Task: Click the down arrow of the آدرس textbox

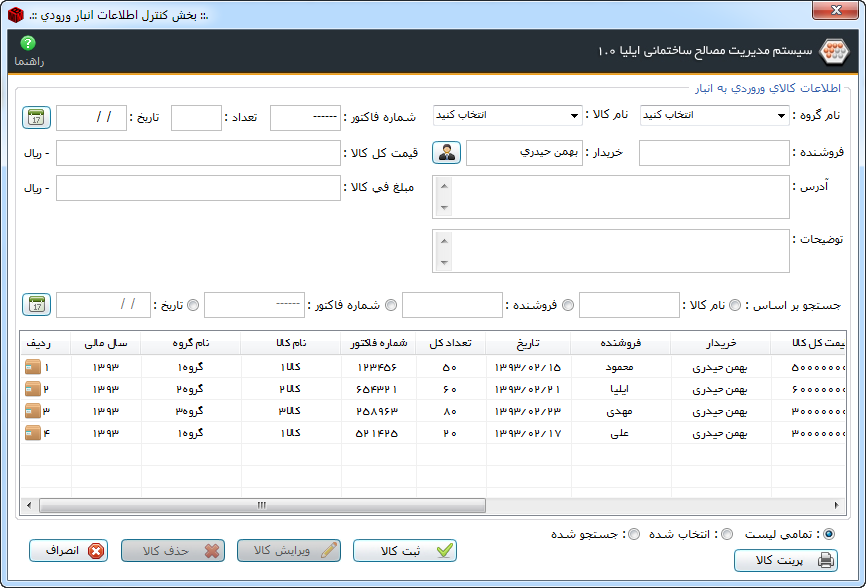Action: click(x=443, y=208)
